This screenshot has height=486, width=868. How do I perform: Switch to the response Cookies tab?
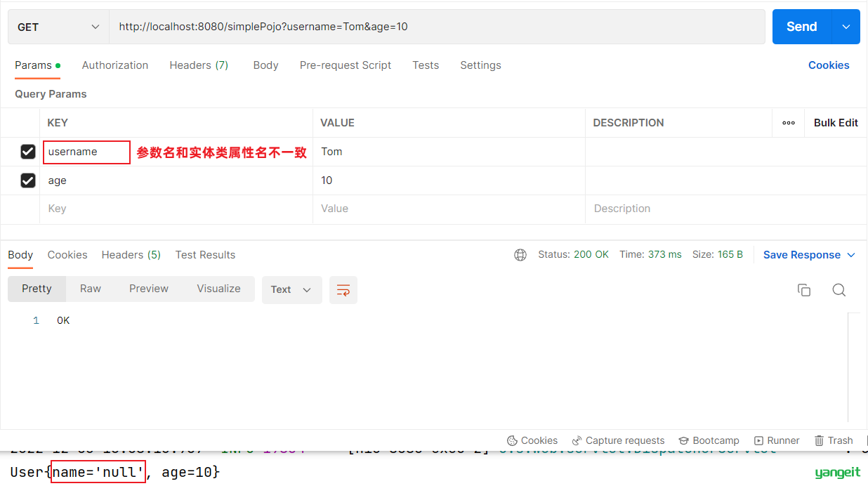point(67,255)
